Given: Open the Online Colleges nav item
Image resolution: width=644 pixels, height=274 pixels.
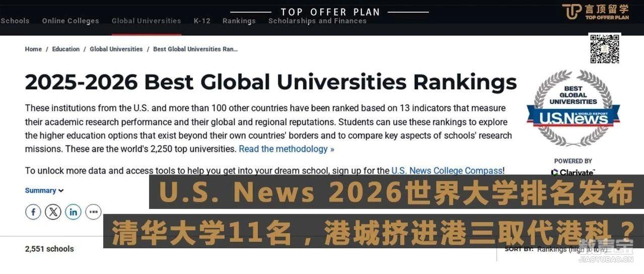Looking at the screenshot, I should [x=70, y=21].
